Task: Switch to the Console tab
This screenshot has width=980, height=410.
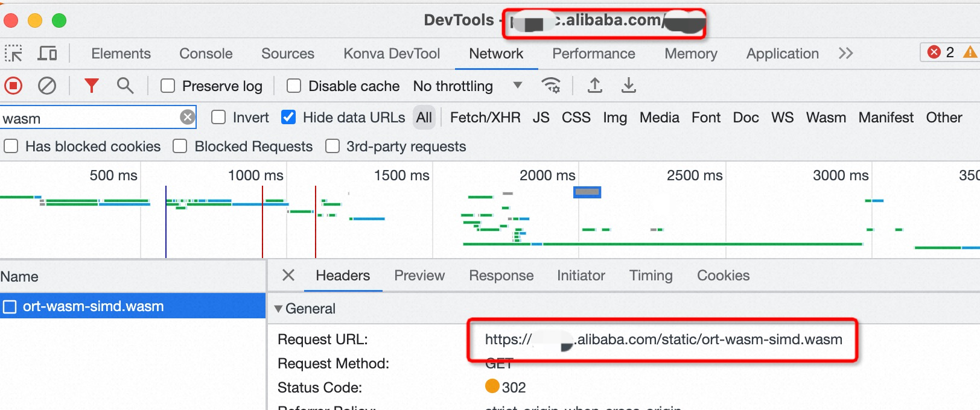Action: click(206, 54)
